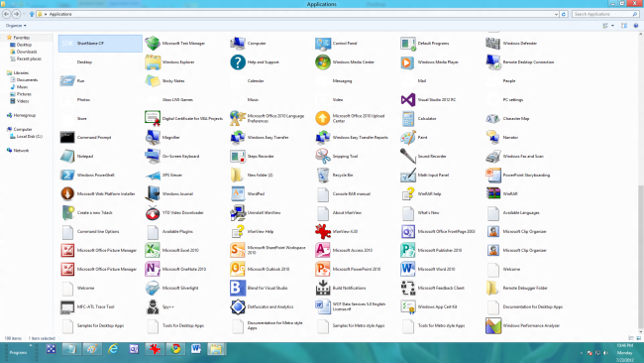Open the Documents library
The image size is (644, 363).
(27, 79)
